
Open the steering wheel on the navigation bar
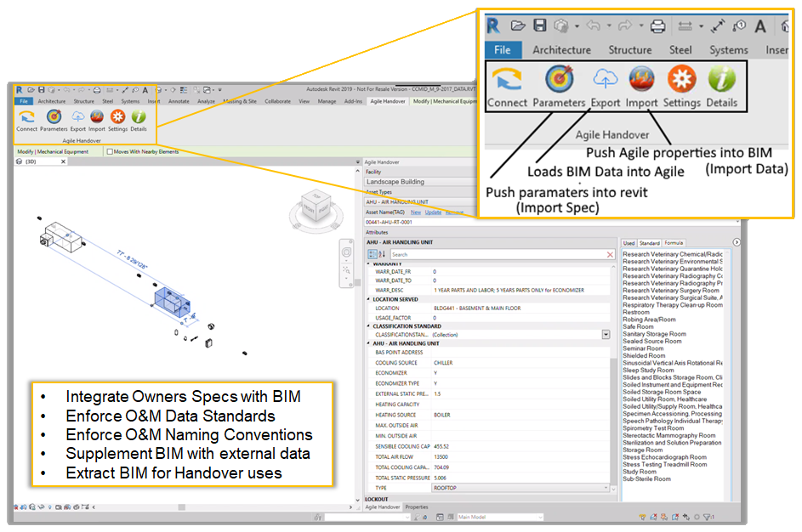(x=346, y=252)
